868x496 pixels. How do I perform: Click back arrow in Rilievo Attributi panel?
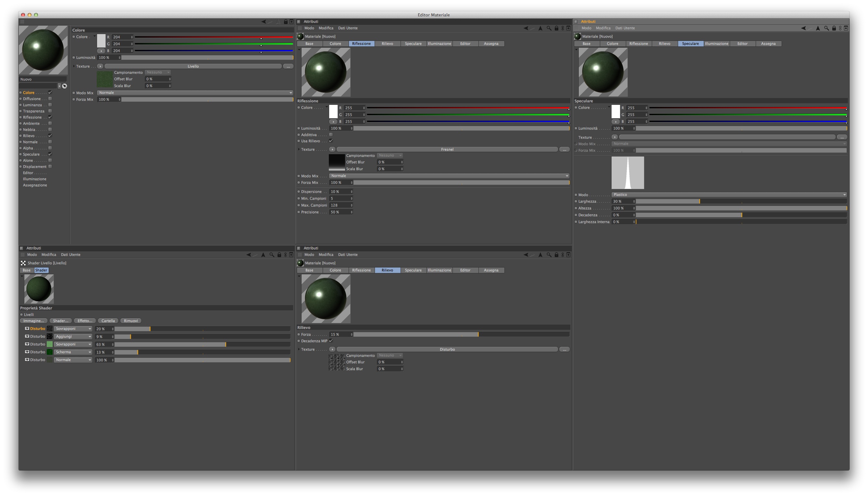pos(526,255)
